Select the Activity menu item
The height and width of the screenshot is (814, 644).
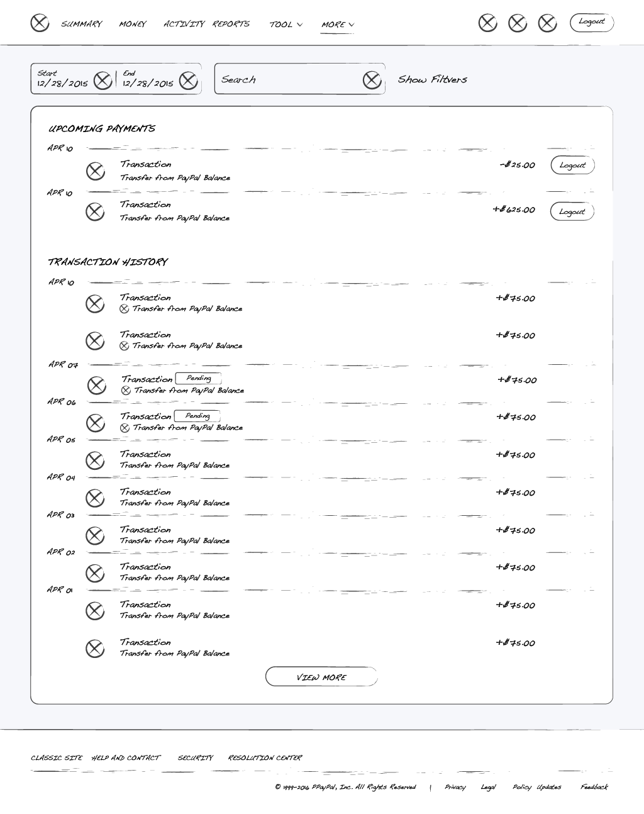(184, 24)
